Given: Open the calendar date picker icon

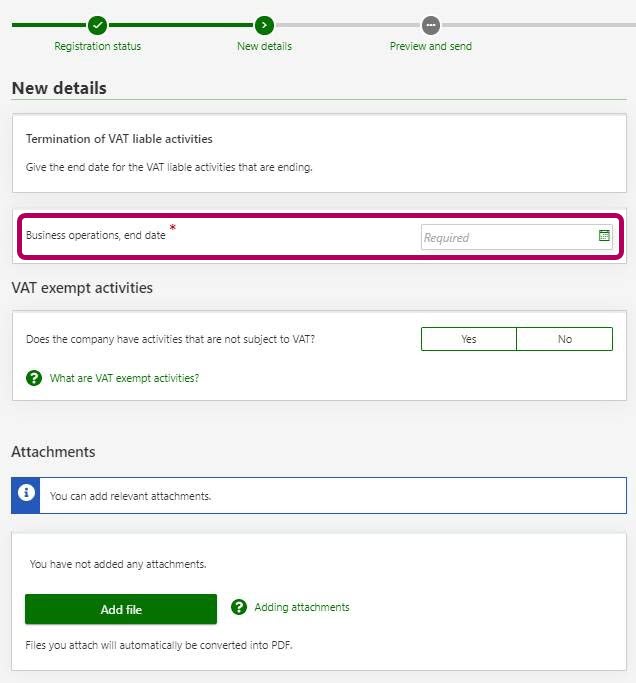Looking at the screenshot, I should [x=604, y=236].
